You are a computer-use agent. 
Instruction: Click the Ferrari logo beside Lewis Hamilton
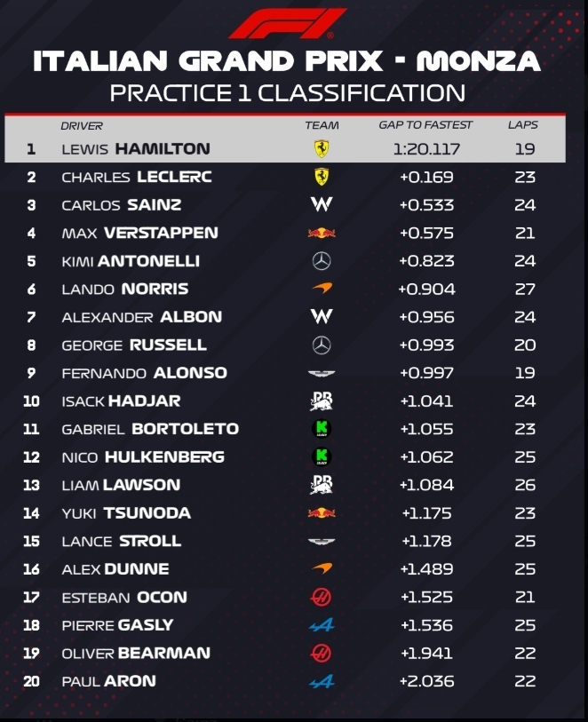pos(322,149)
